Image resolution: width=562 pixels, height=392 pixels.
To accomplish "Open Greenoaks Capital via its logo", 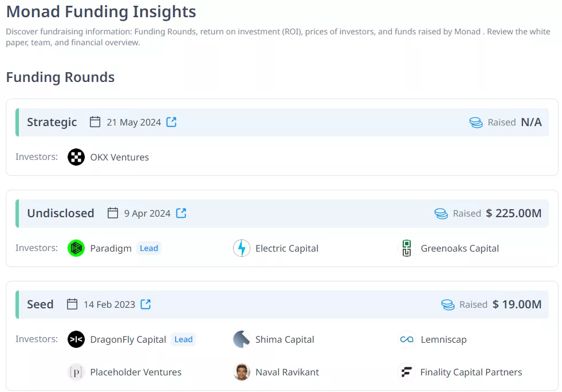I will point(407,248).
